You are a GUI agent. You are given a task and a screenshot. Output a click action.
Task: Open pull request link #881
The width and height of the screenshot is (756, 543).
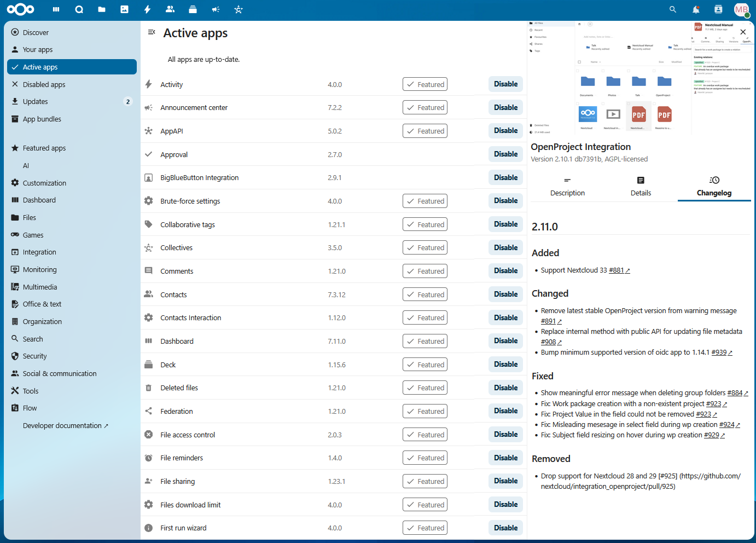pyautogui.click(x=618, y=270)
